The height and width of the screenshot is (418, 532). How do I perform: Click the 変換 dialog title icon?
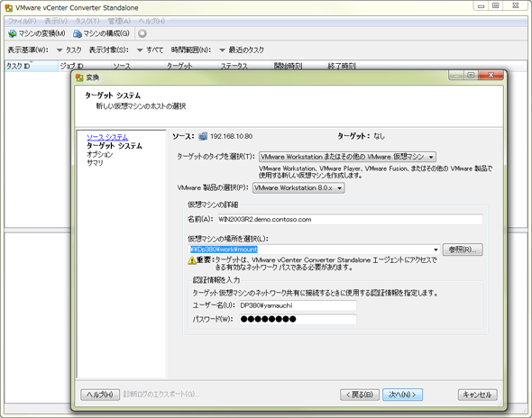[79, 77]
